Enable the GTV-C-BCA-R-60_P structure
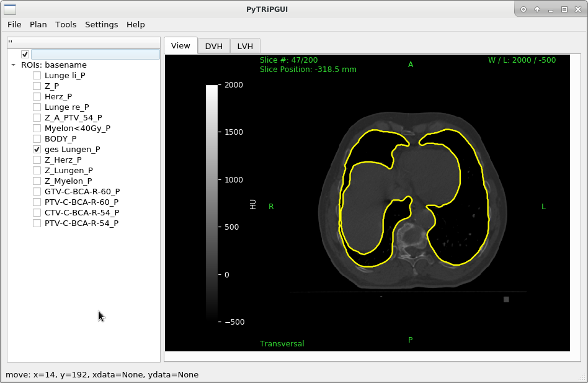The height and width of the screenshot is (383, 588). (37, 191)
